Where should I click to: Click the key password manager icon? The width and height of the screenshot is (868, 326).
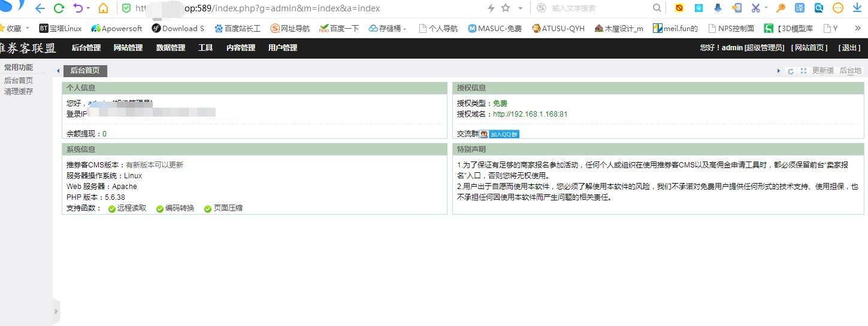[781, 8]
